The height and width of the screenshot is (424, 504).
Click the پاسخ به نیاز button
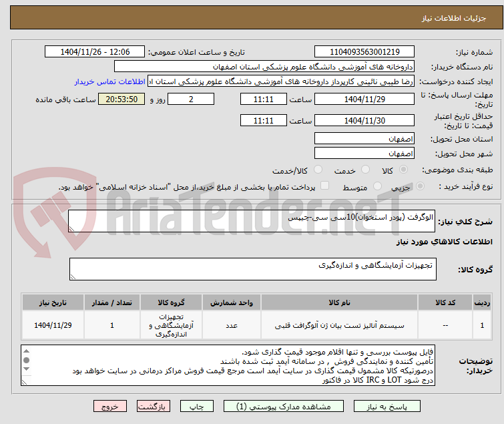(387, 407)
